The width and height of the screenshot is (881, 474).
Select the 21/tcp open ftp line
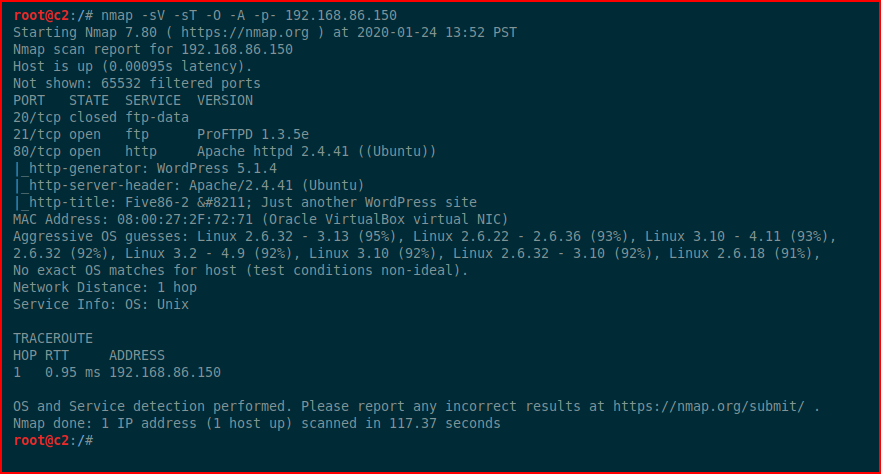click(161, 135)
